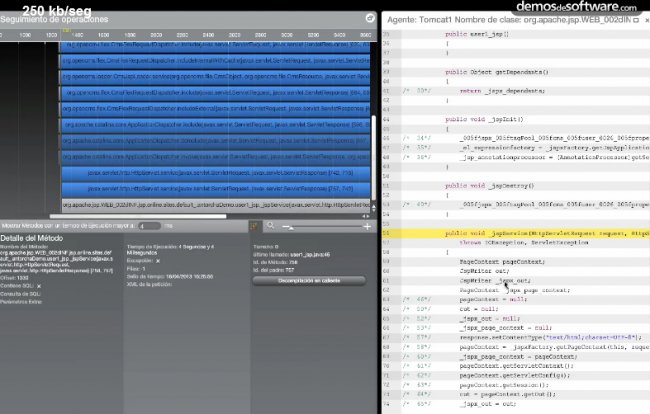Select the ApplicationDispatcher.doInclude operation bar
Screen dimensions: 650x414
click(x=215, y=141)
